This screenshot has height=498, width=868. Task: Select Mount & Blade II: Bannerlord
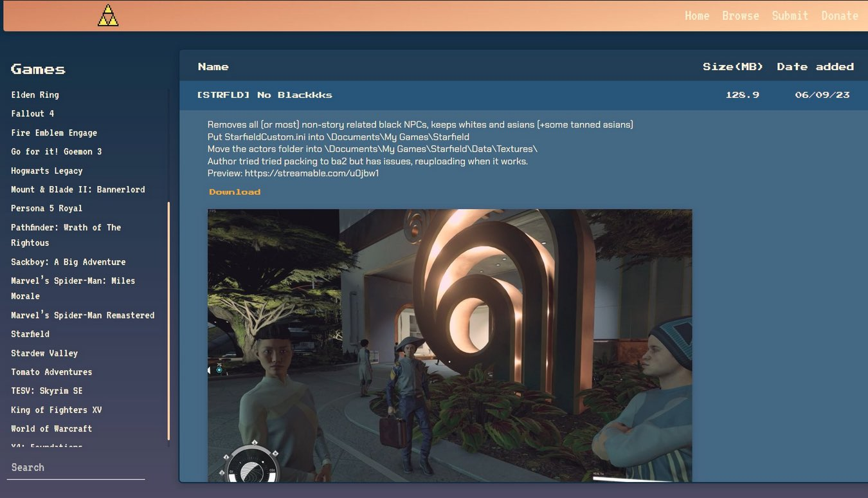point(78,189)
